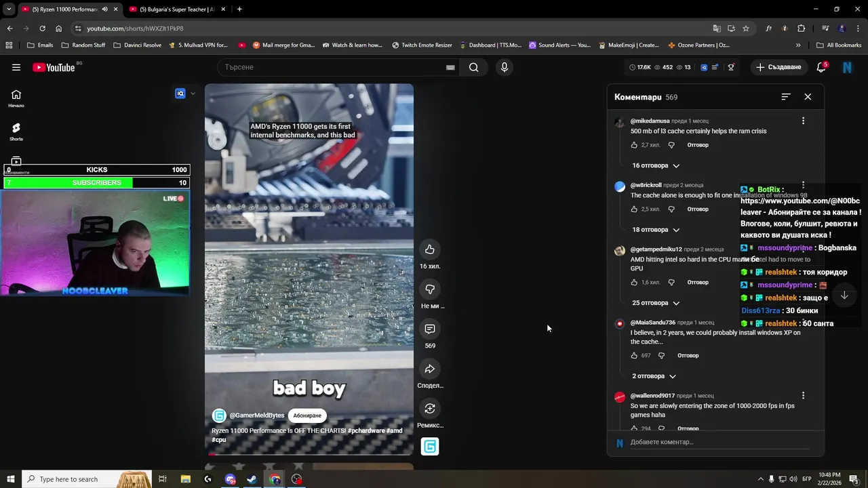Image resolution: width=868 pixels, height=488 pixels.
Task: Open the Random Stuff bookmark folder
Action: click(x=83, y=45)
